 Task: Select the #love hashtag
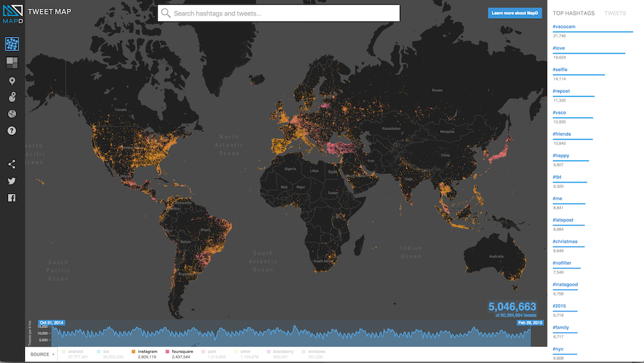pyautogui.click(x=559, y=48)
